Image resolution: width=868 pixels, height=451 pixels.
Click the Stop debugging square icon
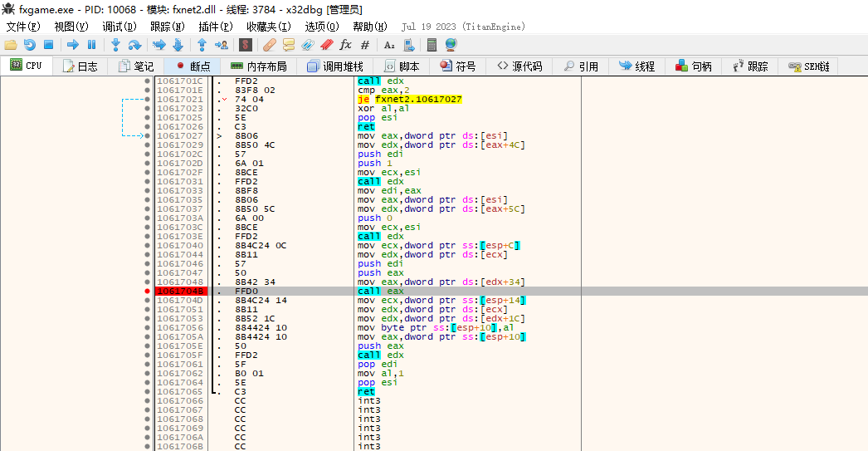pyautogui.click(x=49, y=45)
